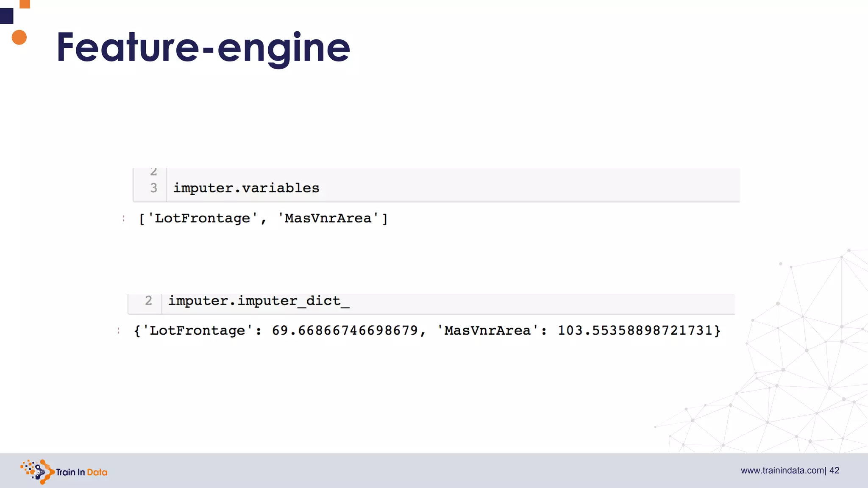The width and height of the screenshot is (868, 488).
Task: Select the 'MasVnrArea': 103.55358898721731 value
Action: [576, 330]
